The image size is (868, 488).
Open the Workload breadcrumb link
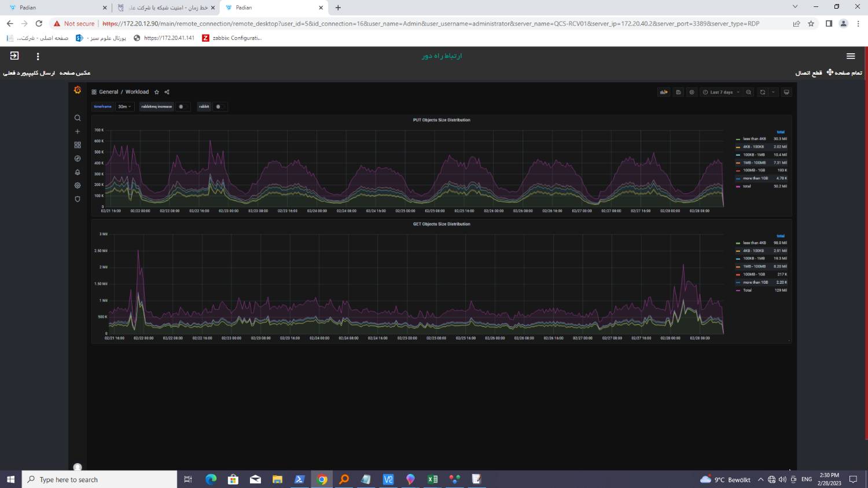137,92
